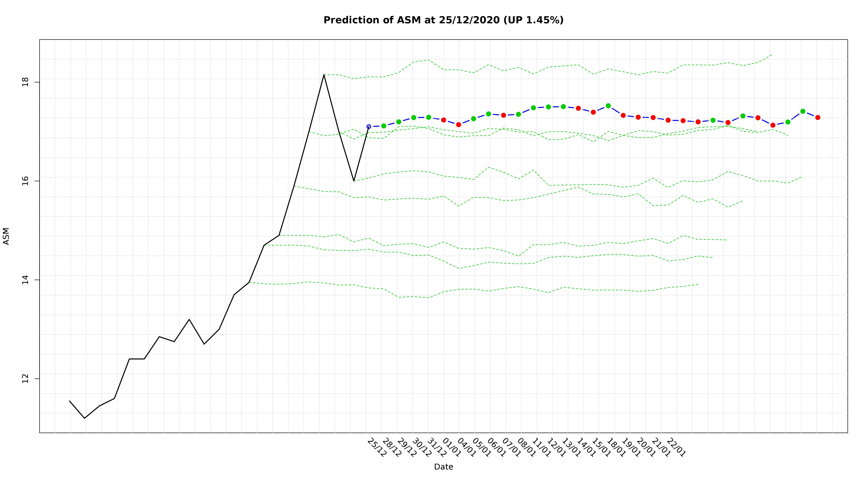Click the y-axis tick label 14
The height and width of the screenshot is (482, 868).
(25, 280)
